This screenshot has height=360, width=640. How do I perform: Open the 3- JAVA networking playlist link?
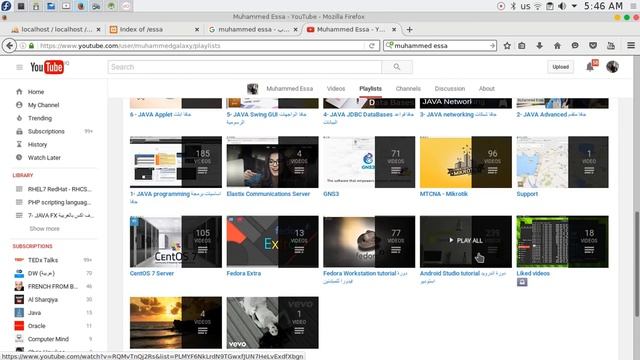click(x=458, y=115)
